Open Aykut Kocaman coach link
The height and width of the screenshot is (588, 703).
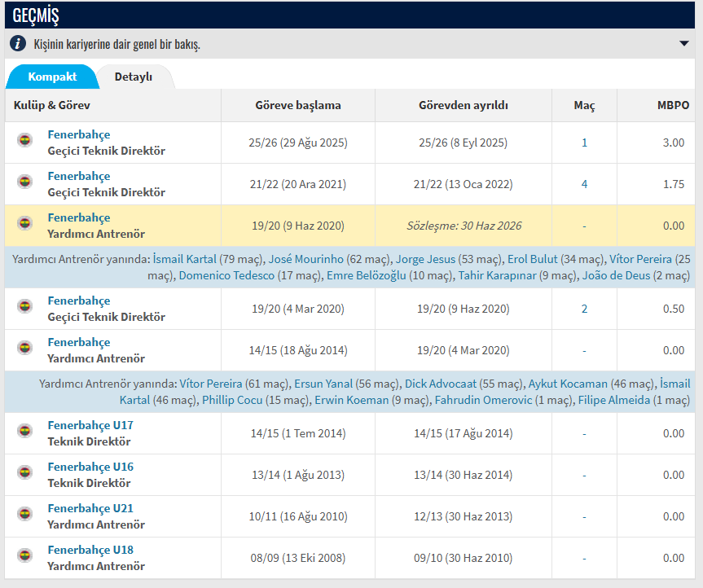(x=568, y=384)
